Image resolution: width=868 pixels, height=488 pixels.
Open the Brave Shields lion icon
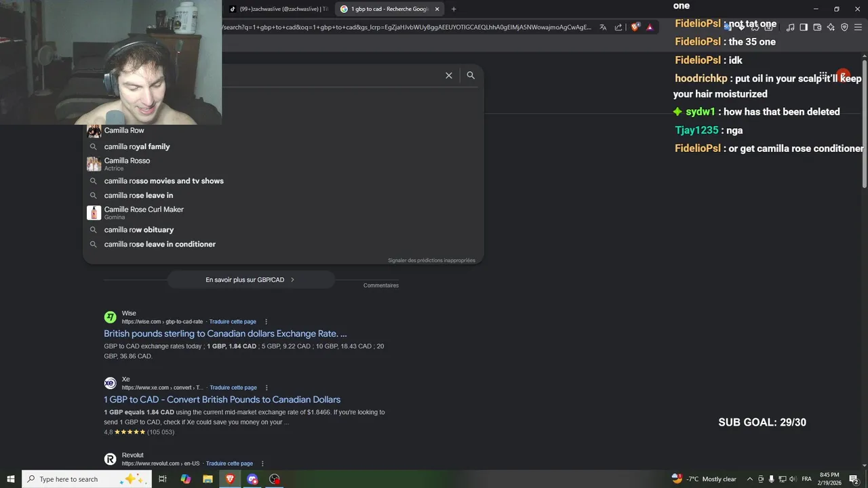point(635,27)
